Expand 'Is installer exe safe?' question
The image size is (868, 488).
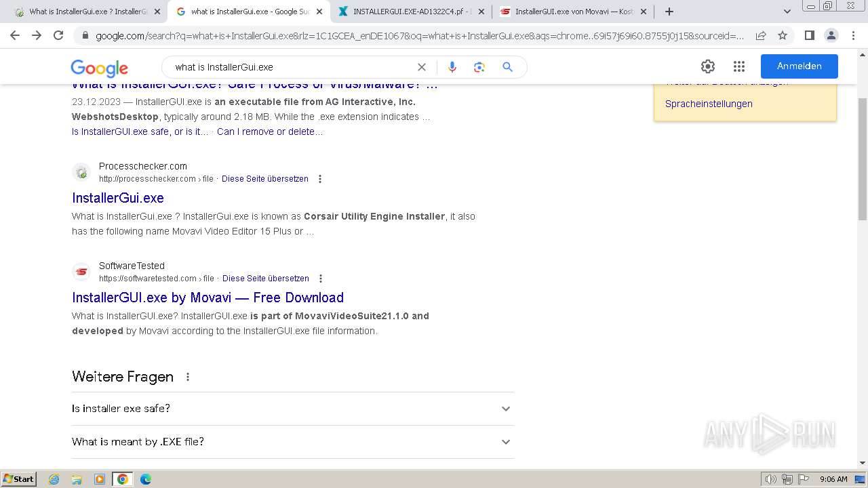[292, 409]
